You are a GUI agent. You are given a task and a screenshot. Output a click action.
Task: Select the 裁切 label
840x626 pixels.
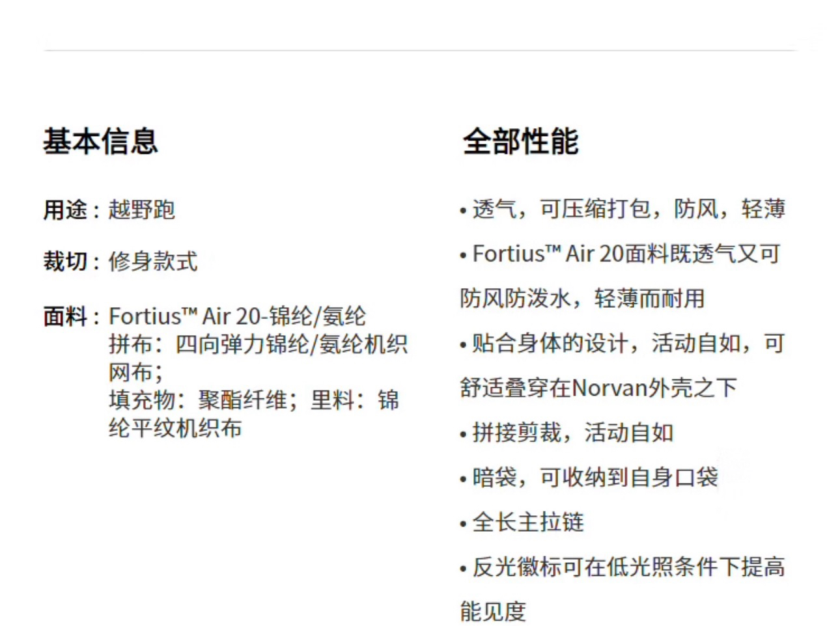[x=65, y=262]
